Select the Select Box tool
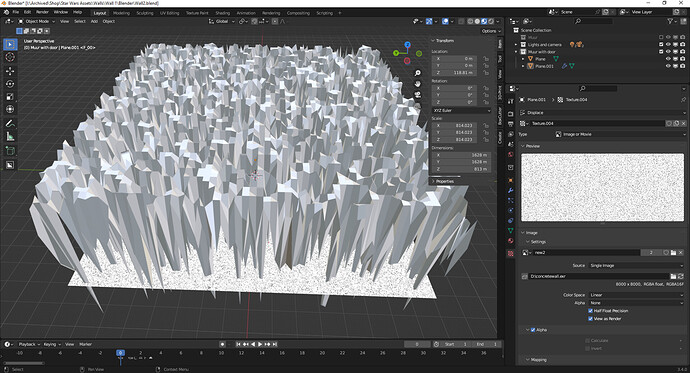This screenshot has width=690, height=373. tap(11, 44)
